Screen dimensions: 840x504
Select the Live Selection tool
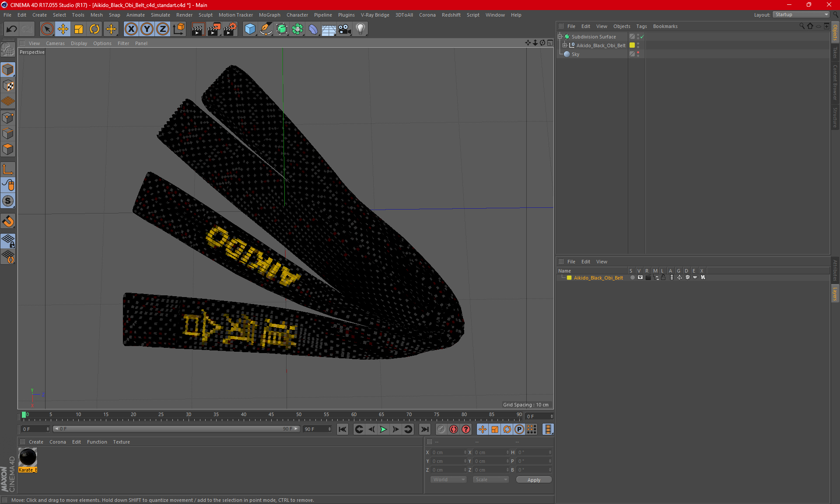(x=47, y=29)
